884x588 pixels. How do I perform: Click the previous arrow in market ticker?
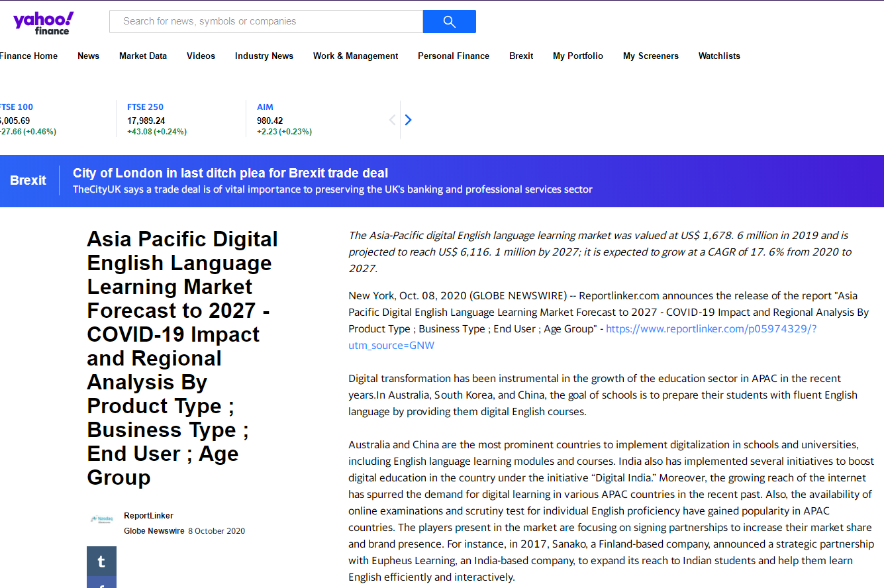tap(392, 120)
